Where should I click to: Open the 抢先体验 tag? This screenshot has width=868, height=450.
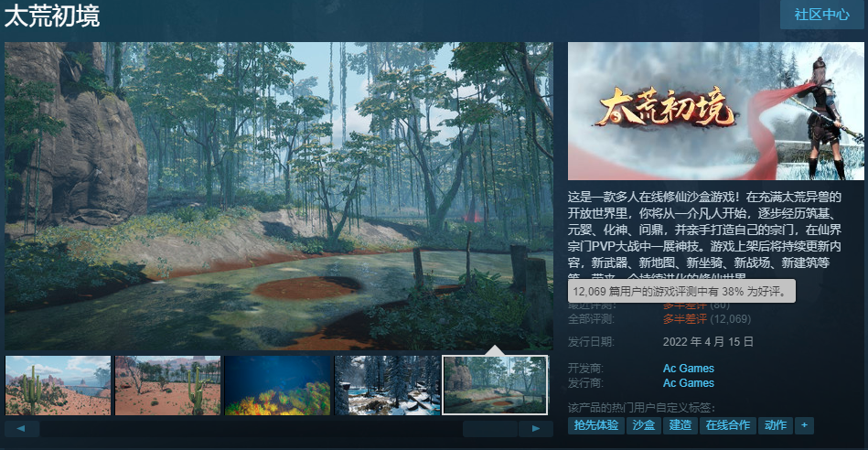point(595,425)
